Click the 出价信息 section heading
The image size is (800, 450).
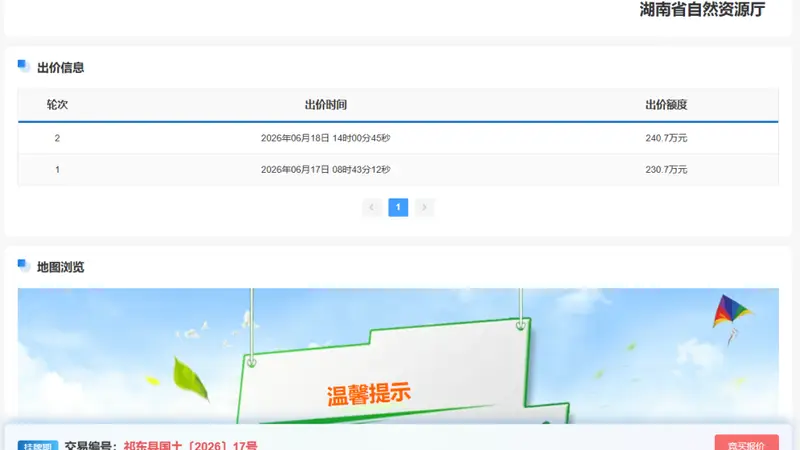[60, 67]
